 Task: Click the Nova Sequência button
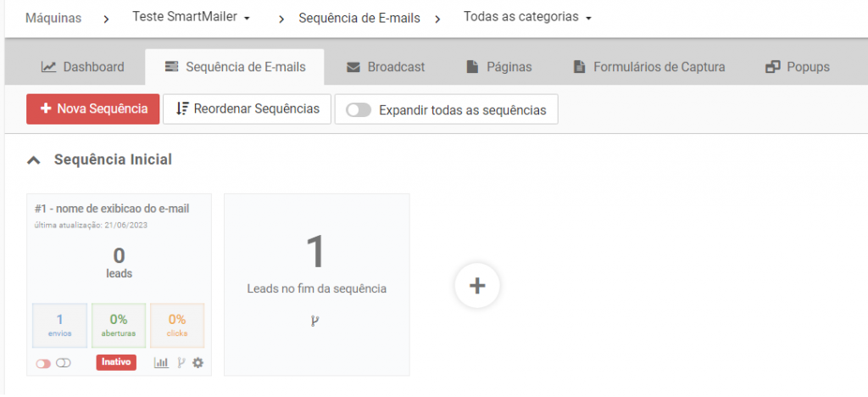(92, 109)
